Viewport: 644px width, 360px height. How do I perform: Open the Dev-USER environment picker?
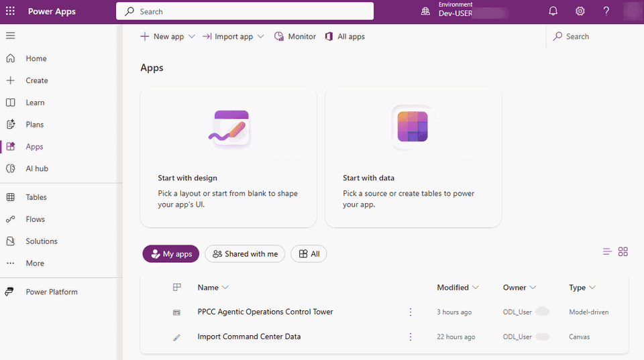455,13
